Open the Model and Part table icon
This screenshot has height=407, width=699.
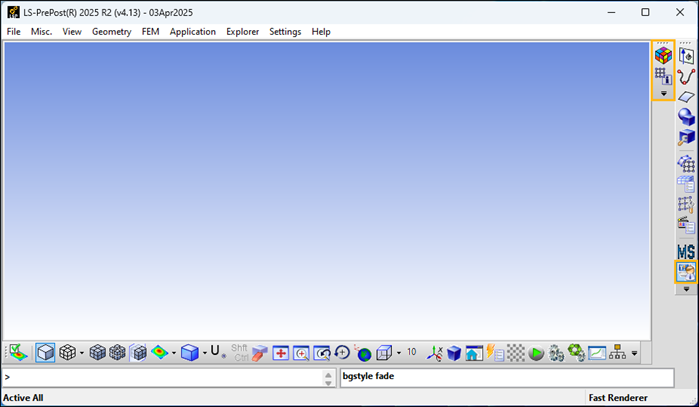pos(687,184)
